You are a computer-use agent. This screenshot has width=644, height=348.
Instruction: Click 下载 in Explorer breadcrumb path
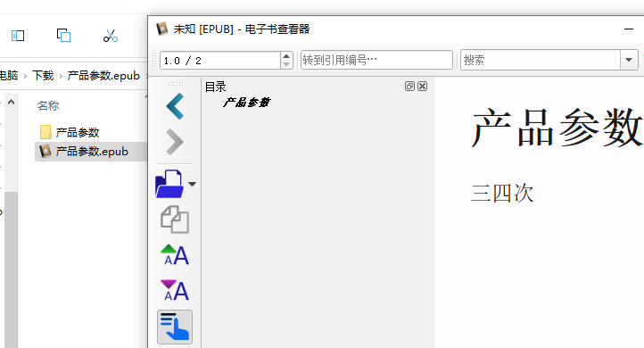[x=43, y=76]
